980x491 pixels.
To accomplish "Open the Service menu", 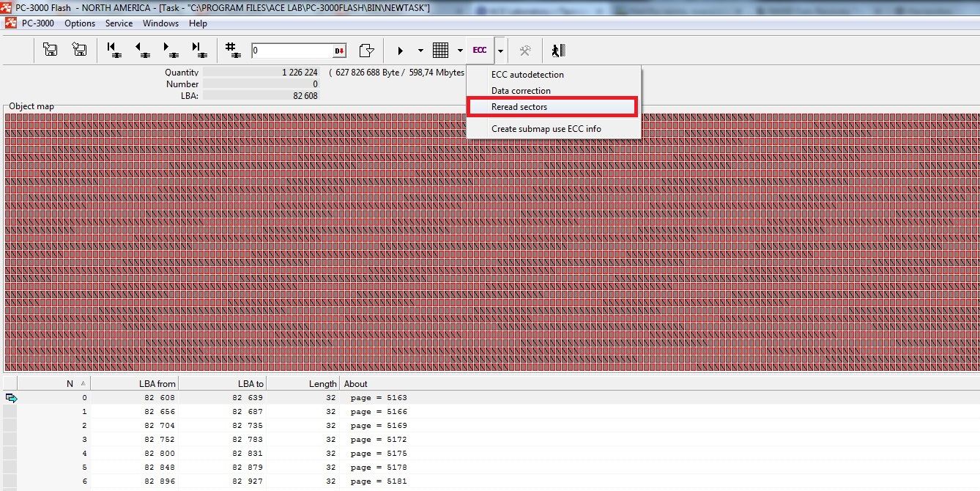I will coord(119,23).
